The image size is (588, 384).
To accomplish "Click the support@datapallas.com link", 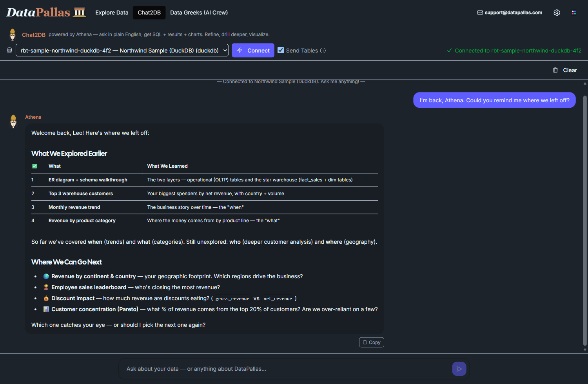I will pos(514,13).
